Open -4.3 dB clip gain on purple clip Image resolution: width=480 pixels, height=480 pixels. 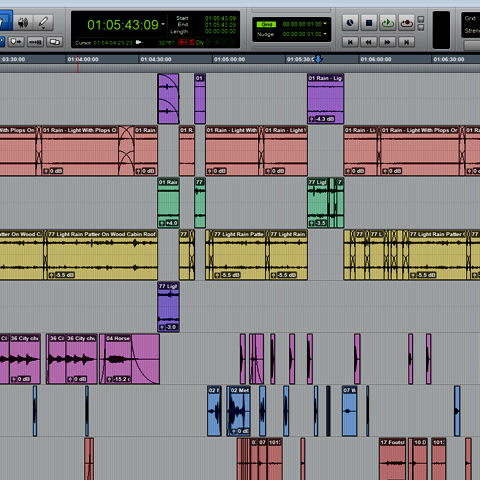click(322, 119)
